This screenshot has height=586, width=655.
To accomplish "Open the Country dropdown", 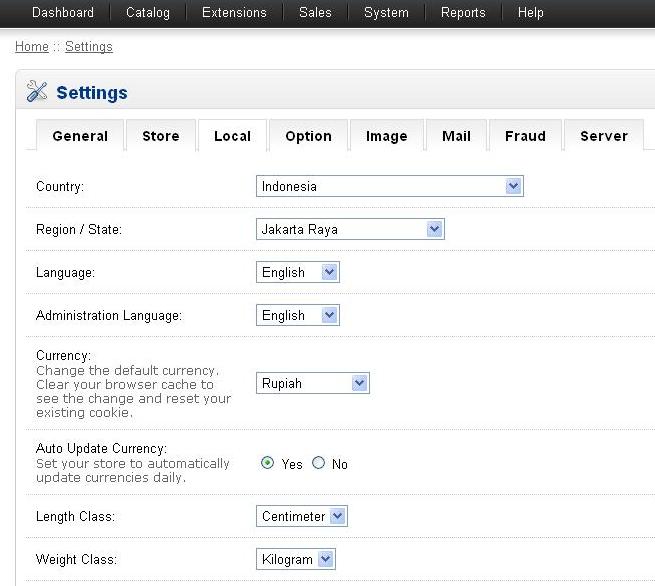I will (389, 186).
